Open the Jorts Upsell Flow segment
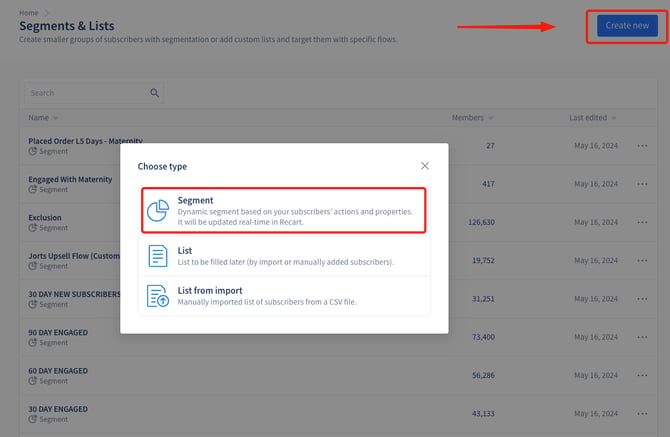Image resolution: width=670 pixels, height=437 pixels. click(x=74, y=256)
